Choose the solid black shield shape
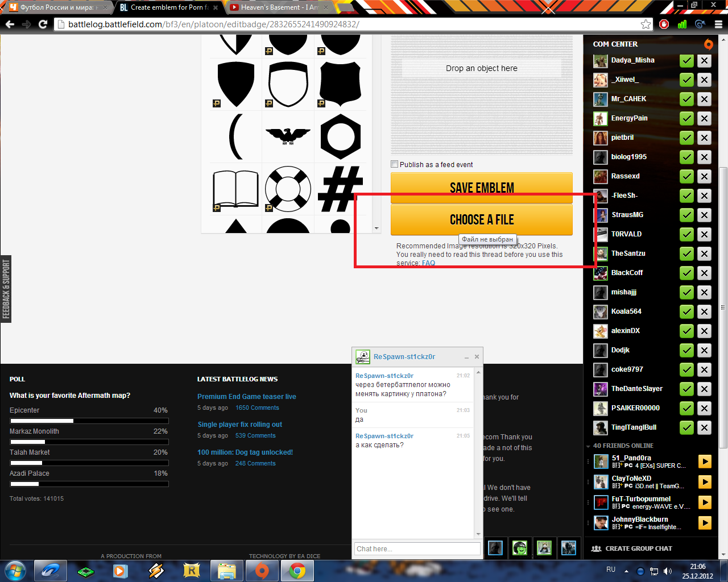Image resolution: width=728 pixels, height=582 pixels. [235, 84]
